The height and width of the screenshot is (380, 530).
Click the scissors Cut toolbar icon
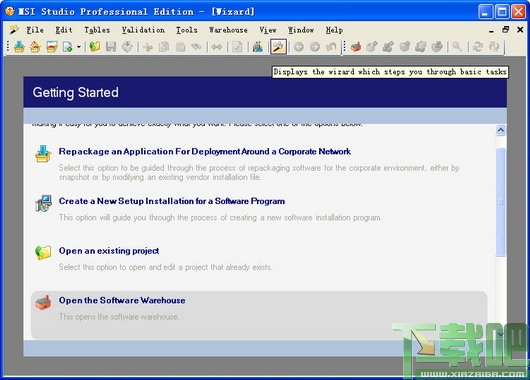148,47
